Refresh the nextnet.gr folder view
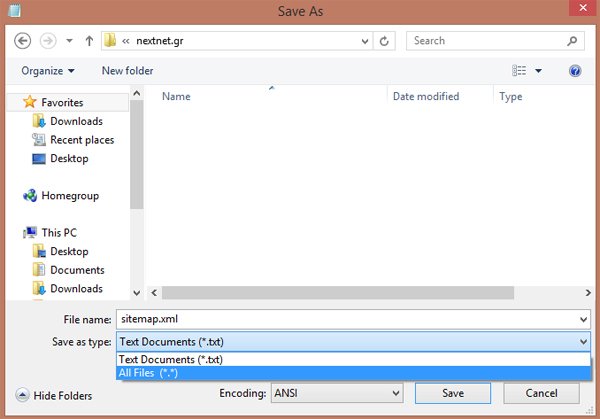Viewport: 600px width, 419px height. [x=384, y=41]
